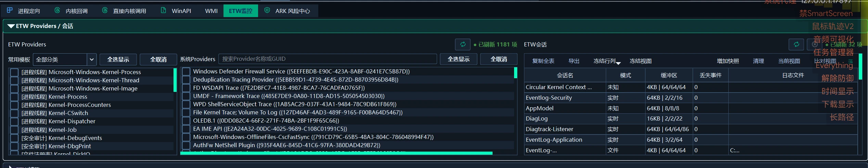Open the 内核回调 tab
The height and width of the screenshot is (168, 868).
coord(71,11)
